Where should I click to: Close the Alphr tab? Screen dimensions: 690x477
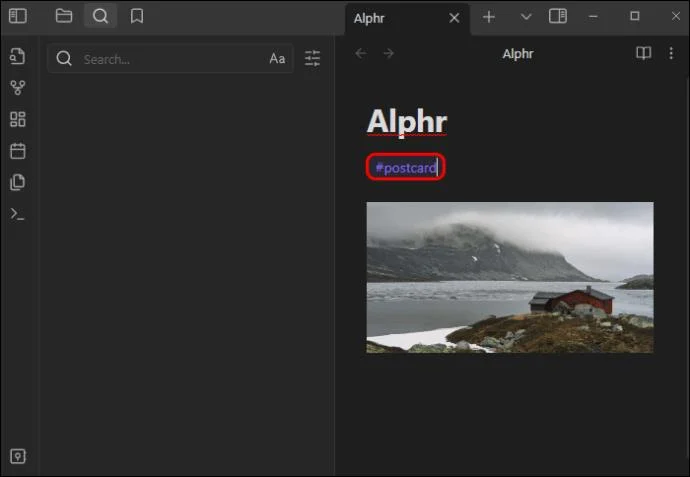[454, 18]
